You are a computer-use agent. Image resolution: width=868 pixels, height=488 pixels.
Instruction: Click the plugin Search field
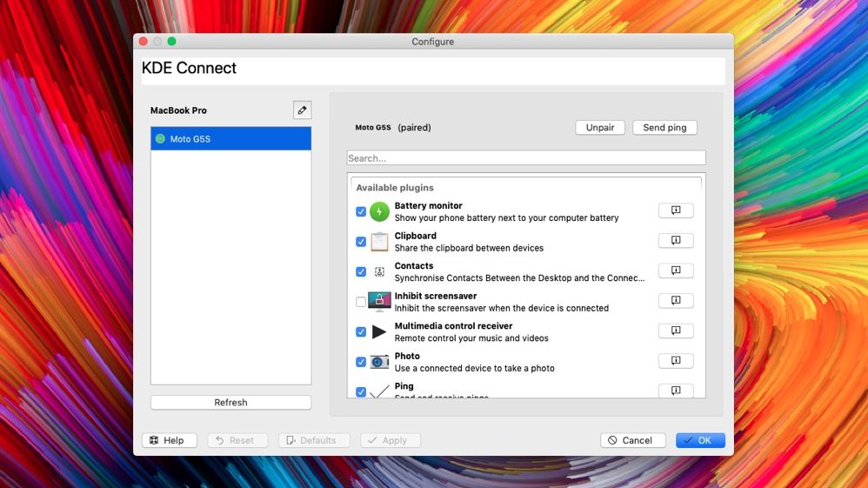(525, 158)
